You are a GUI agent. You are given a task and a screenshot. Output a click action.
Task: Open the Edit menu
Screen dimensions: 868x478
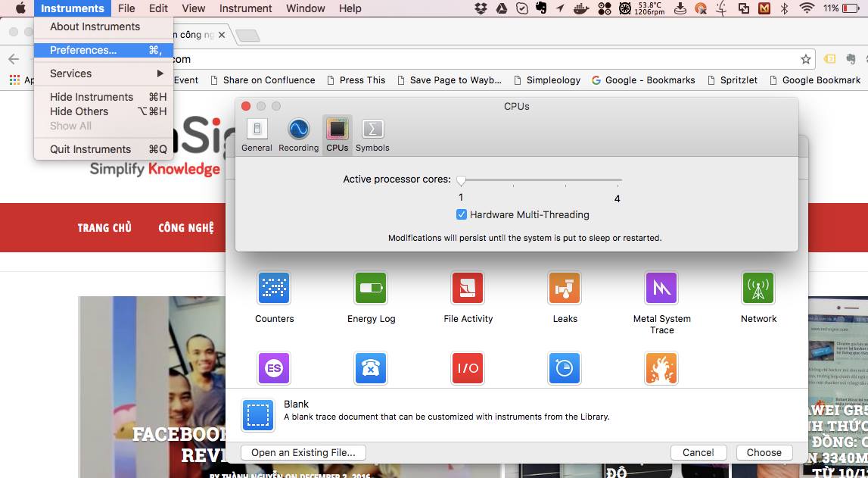click(x=158, y=8)
